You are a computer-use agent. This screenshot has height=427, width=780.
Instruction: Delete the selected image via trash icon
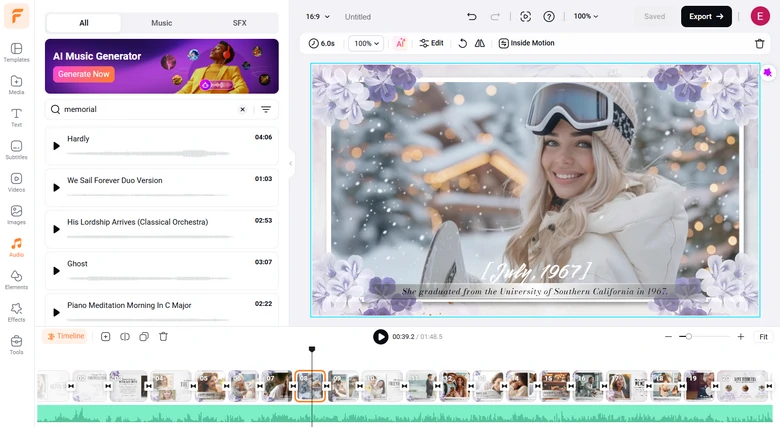click(760, 44)
